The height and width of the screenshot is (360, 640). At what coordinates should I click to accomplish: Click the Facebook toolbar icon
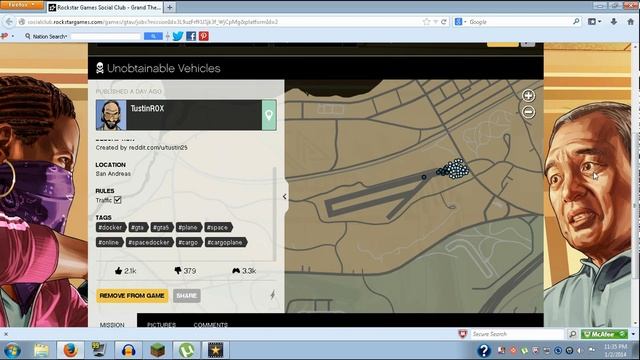pyautogui.click(x=191, y=36)
